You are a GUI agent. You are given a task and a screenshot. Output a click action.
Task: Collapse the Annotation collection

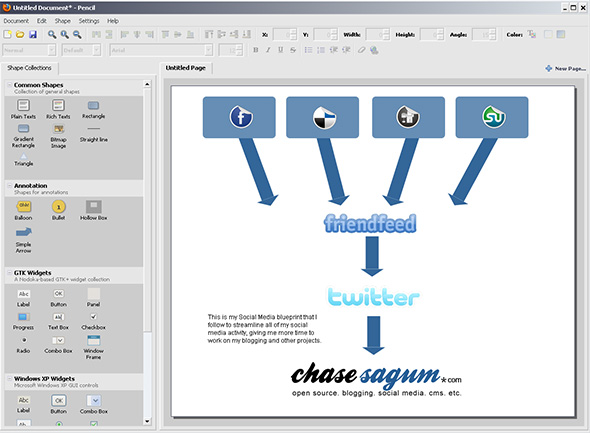[10, 185]
